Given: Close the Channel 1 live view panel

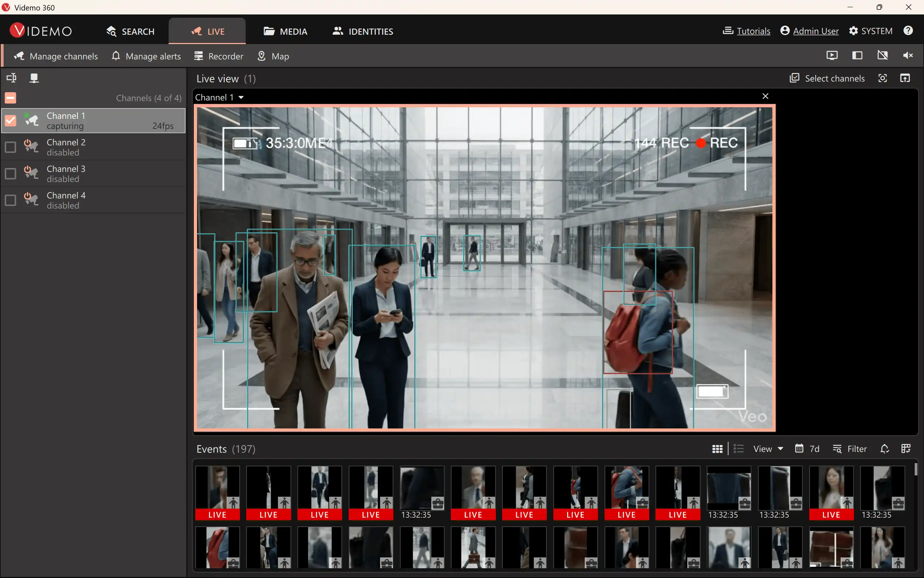Looking at the screenshot, I should pos(765,96).
